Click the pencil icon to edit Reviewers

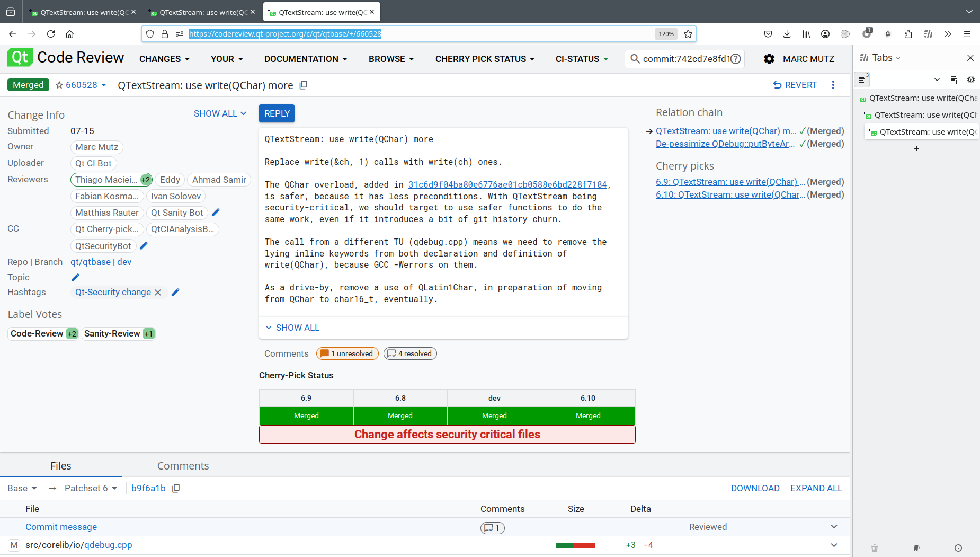coord(216,213)
